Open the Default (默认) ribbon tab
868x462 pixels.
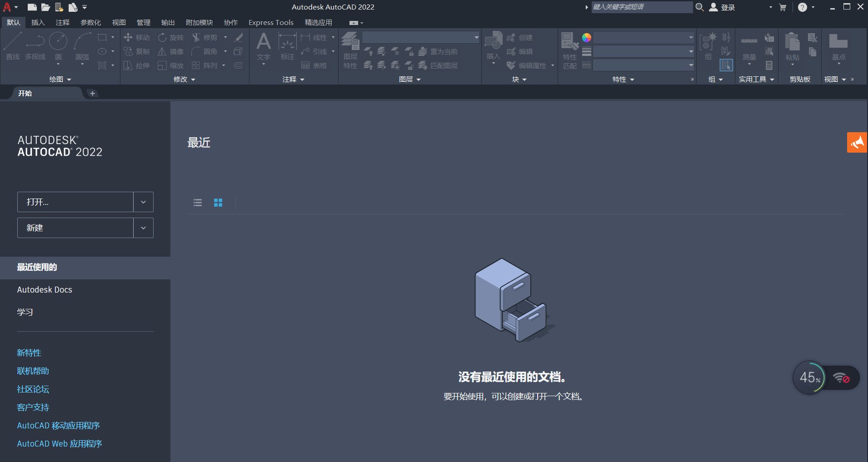pyautogui.click(x=14, y=22)
